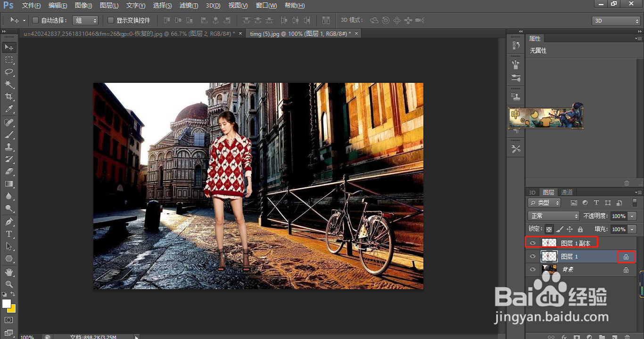Toggle lock all padlock in 锁定 row
Viewport: 644px width, 339px height.
click(x=580, y=229)
